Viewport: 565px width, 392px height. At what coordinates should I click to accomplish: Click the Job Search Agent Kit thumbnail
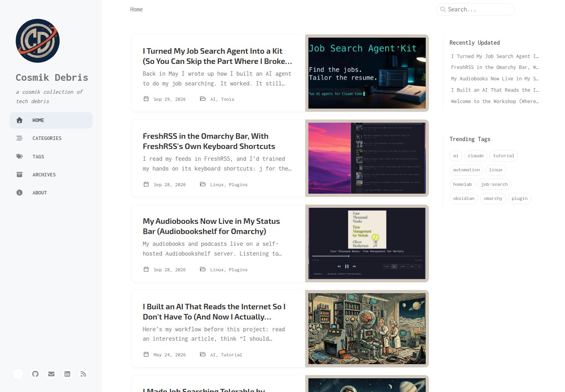pyautogui.click(x=367, y=73)
